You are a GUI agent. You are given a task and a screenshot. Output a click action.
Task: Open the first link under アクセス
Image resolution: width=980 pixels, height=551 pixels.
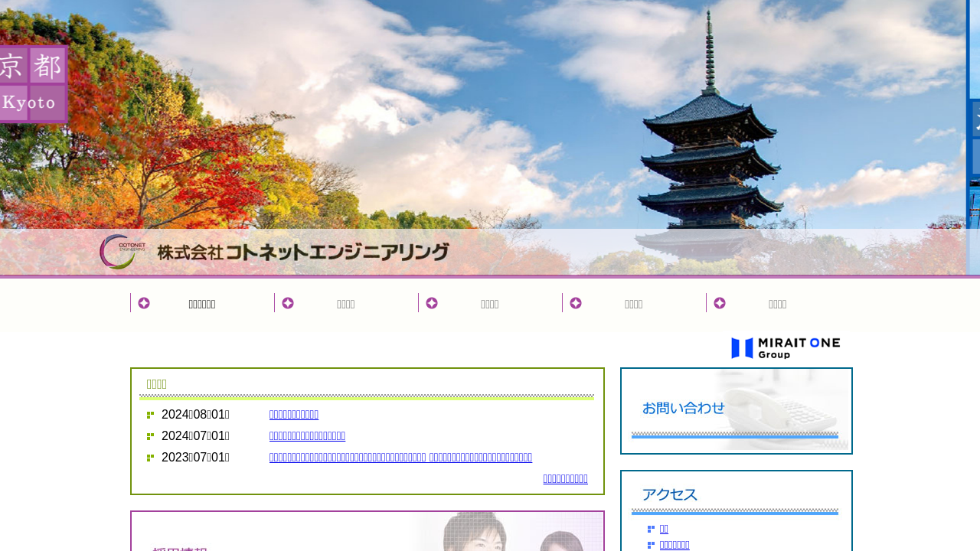664,529
